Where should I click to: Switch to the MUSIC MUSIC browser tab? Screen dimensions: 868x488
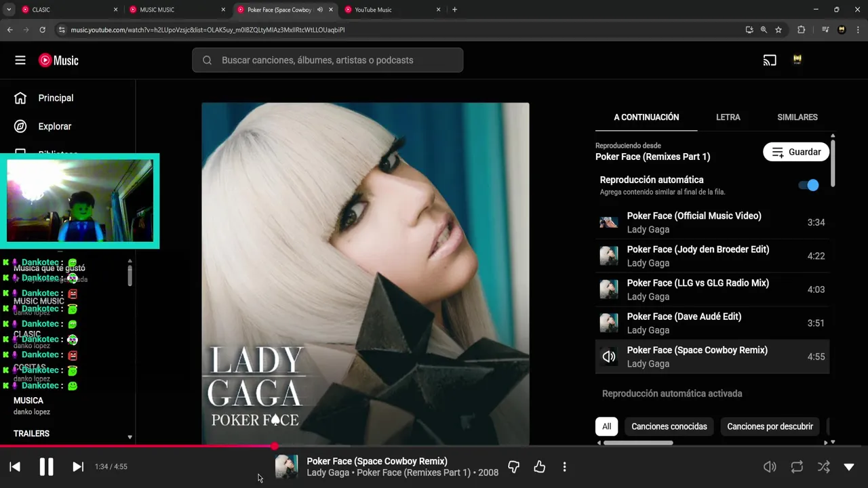(x=178, y=9)
